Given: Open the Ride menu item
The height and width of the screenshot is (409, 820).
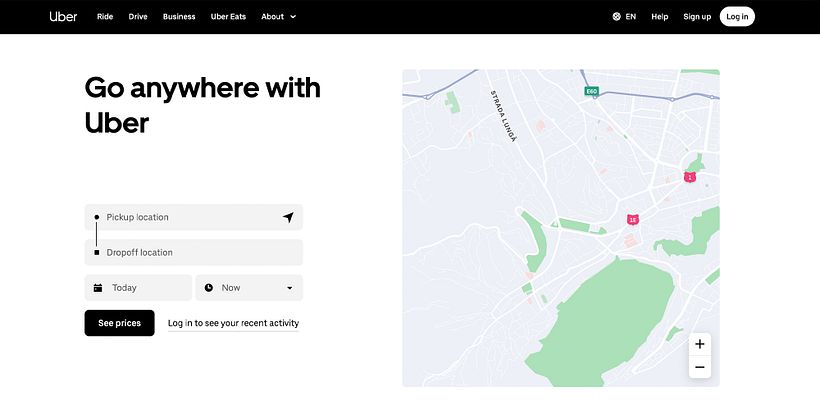Looking at the screenshot, I should (105, 17).
